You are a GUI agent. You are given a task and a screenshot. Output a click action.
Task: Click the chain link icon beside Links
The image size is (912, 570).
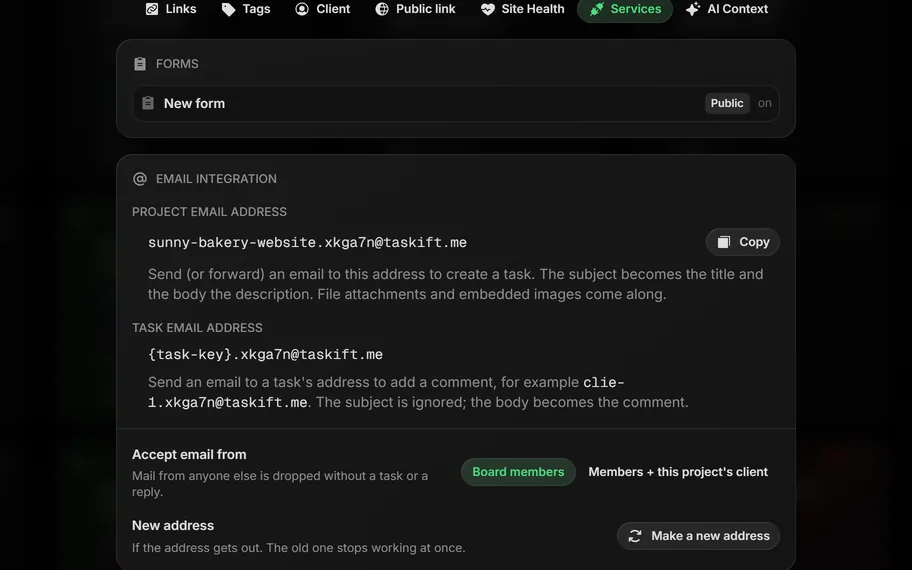click(152, 9)
